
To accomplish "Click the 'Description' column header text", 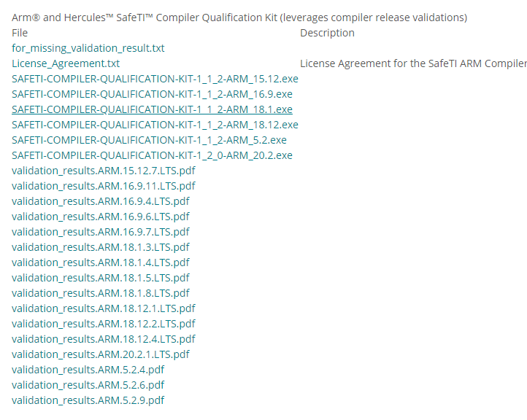I will coord(327,33).
